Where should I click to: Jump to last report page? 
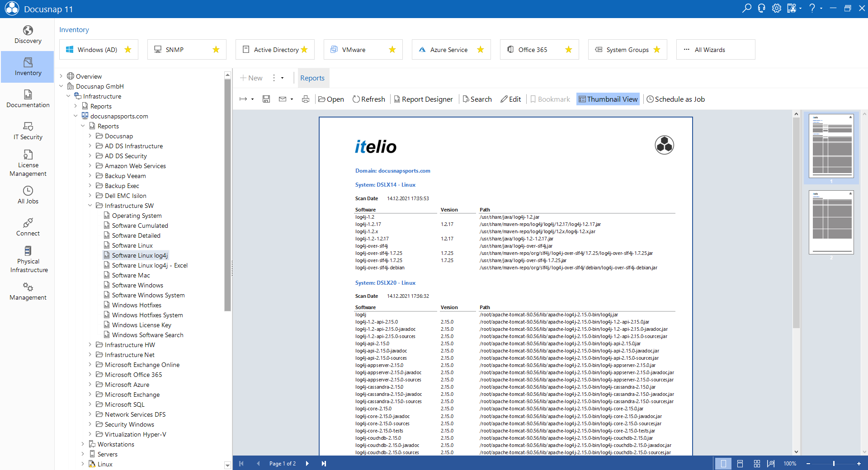click(324, 463)
